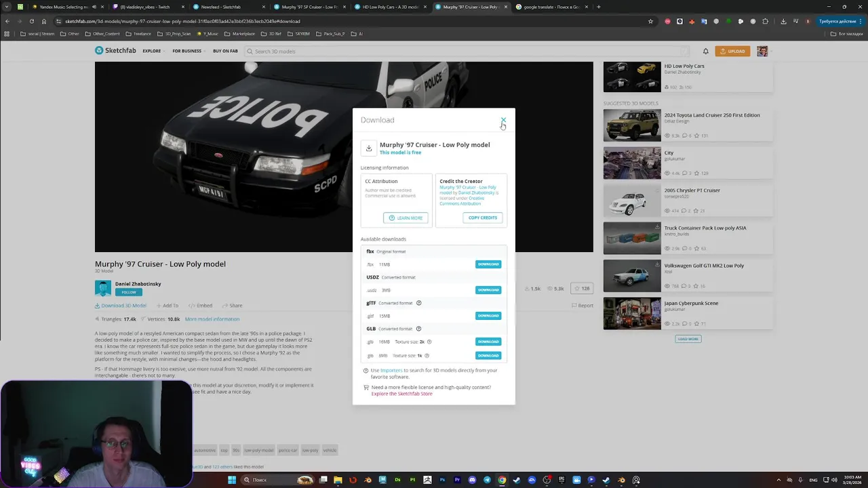This screenshot has height=488, width=868.
Task: Open the Buy on Fab menu item
Action: click(x=225, y=51)
